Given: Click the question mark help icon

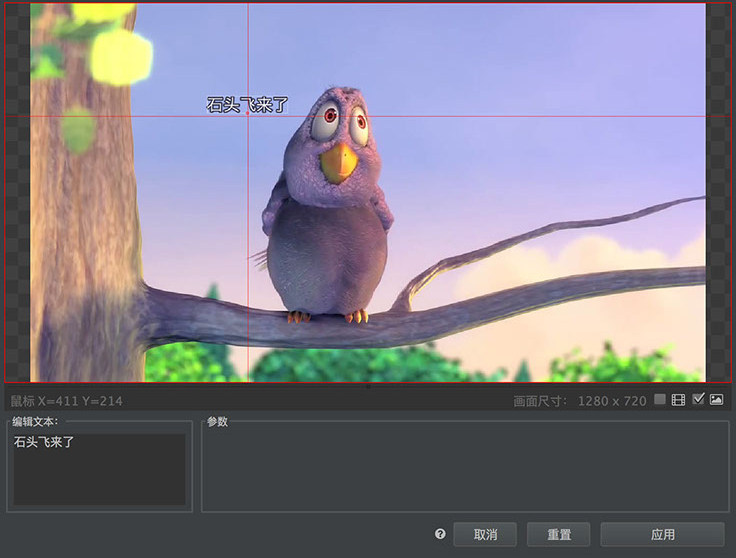Looking at the screenshot, I should coord(440,534).
